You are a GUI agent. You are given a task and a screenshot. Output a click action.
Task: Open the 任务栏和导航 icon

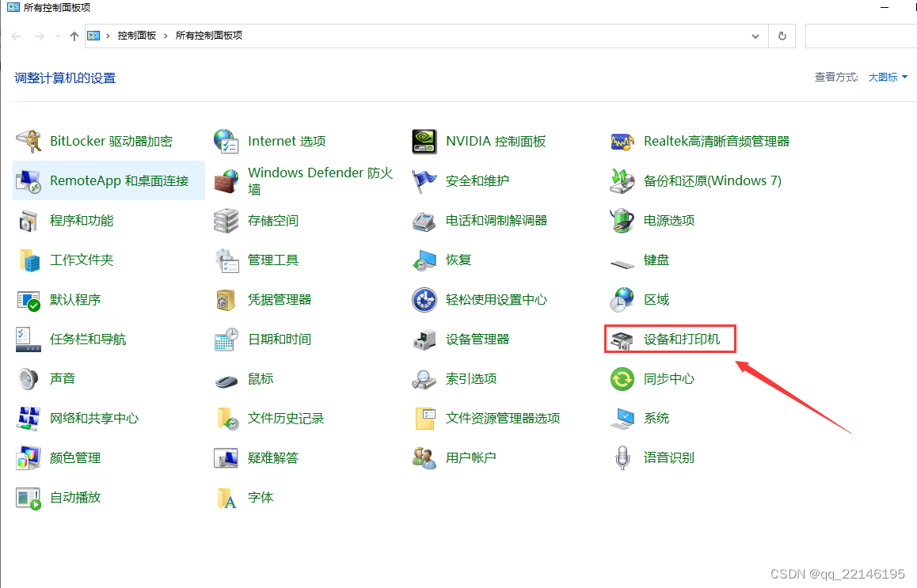(28, 340)
